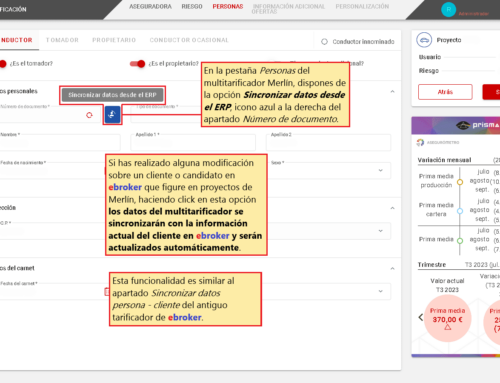
Task: Click the Variación mensual heading
Action: coord(444,160)
